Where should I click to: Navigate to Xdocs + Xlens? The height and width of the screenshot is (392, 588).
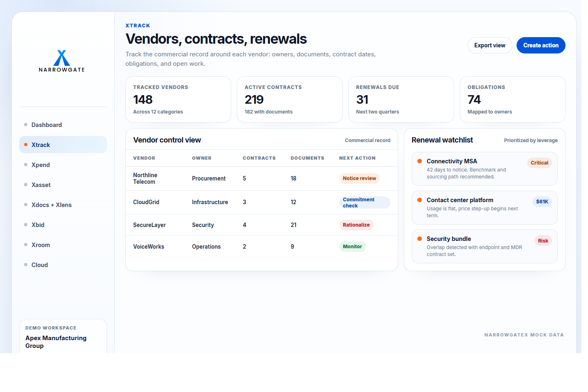[x=63, y=205]
